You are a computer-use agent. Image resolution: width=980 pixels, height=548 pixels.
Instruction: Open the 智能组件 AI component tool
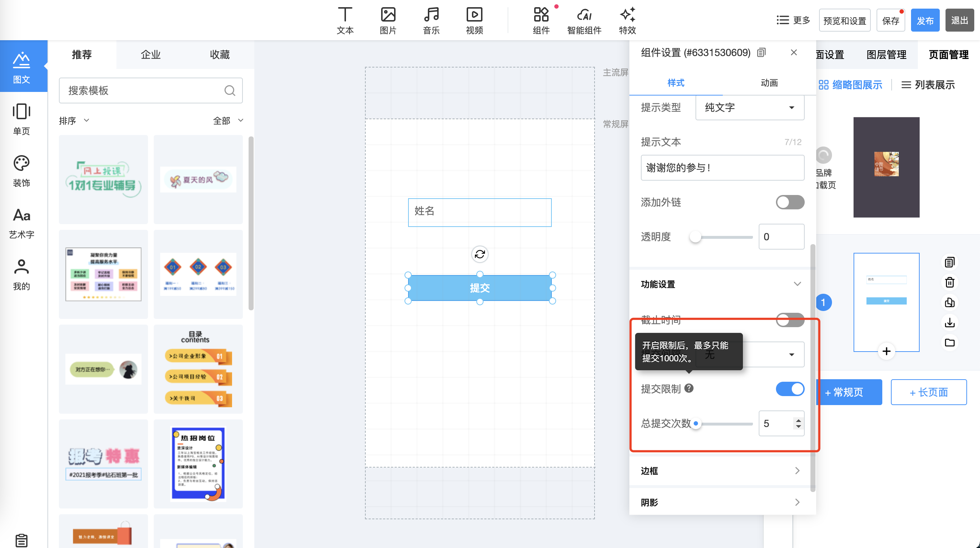(x=584, y=20)
